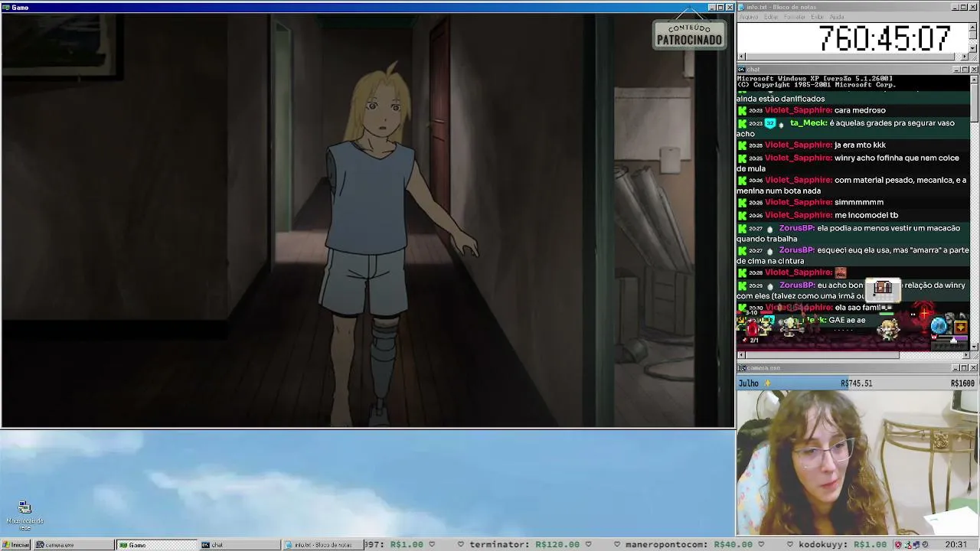Click the chat window horizontal scrollbar right arrow
980x551 pixels.
(x=965, y=355)
